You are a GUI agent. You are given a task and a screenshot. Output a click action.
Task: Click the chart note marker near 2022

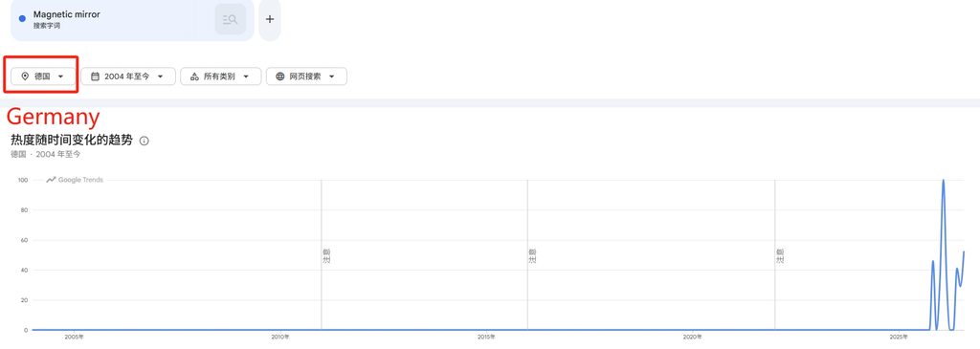click(x=780, y=256)
